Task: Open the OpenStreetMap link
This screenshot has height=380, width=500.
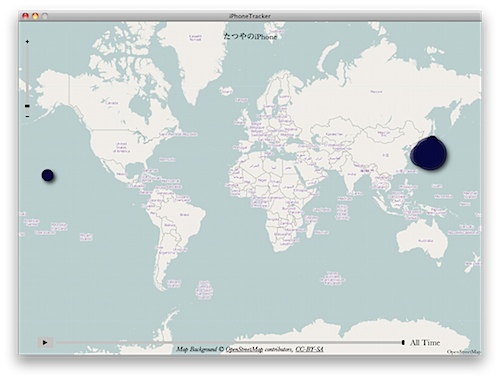Action: 244,349
